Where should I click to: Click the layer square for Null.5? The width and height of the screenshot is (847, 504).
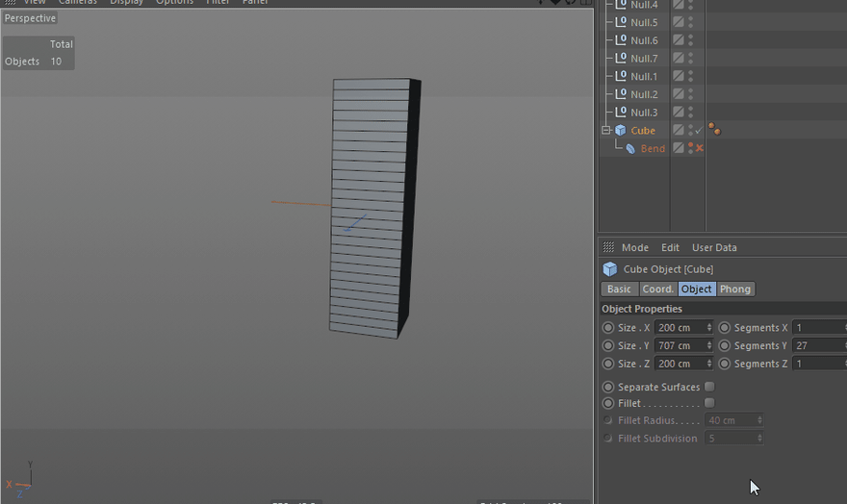(679, 22)
